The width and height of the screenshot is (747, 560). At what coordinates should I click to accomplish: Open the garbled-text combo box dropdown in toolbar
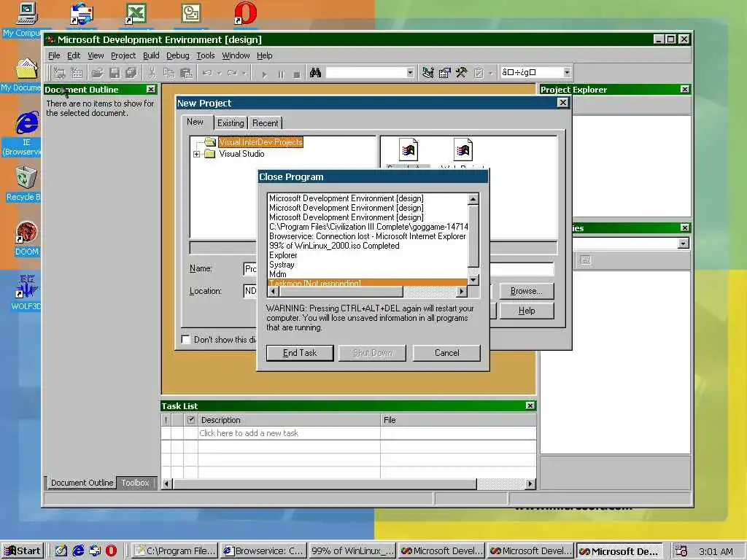pos(567,72)
